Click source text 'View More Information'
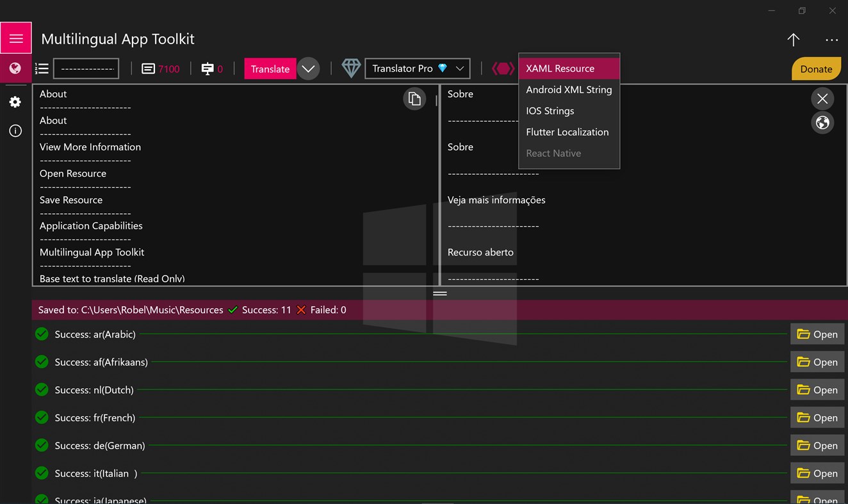 click(90, 147)
